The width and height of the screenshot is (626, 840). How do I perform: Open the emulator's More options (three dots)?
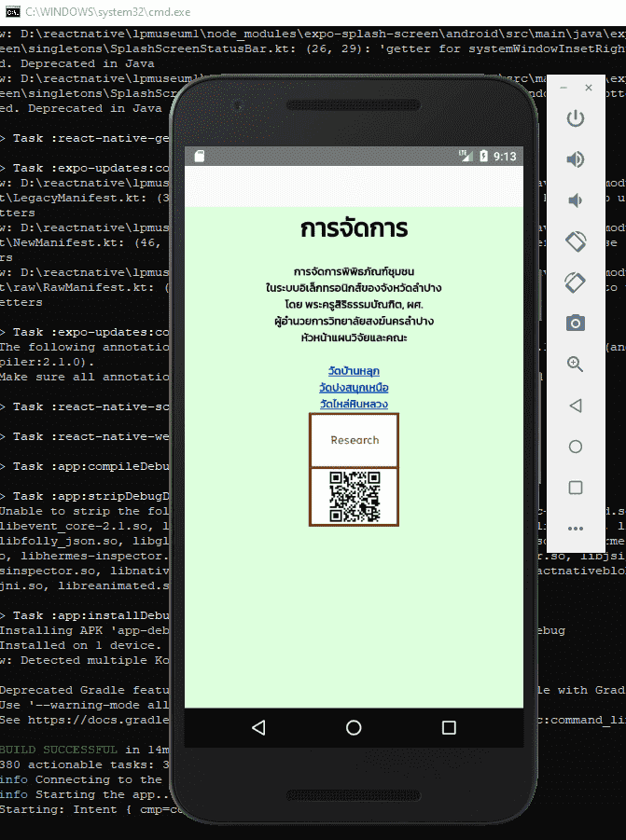576,529
